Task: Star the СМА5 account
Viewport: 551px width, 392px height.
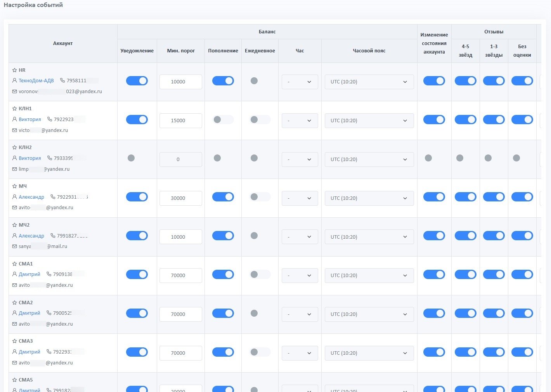Action: point(14,380)
